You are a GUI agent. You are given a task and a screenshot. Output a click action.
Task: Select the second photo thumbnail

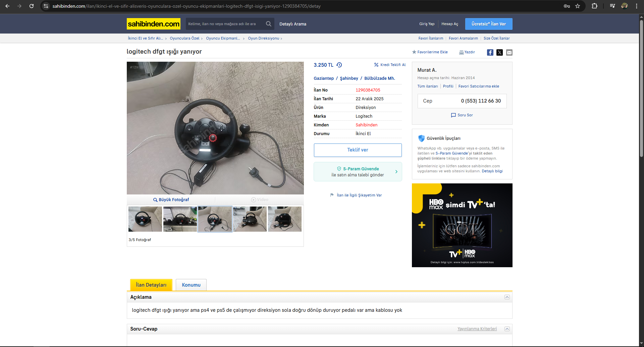click(x=180, y=219)
